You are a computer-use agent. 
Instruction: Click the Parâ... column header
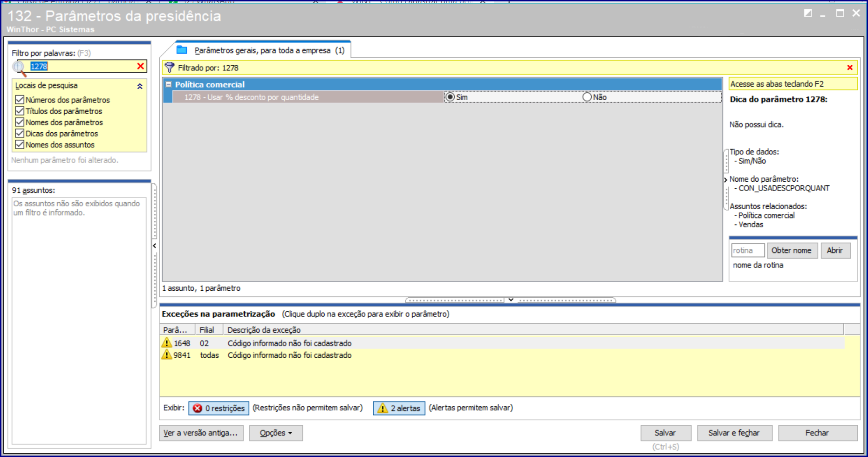pyautogui.click(x=177, y=330)
